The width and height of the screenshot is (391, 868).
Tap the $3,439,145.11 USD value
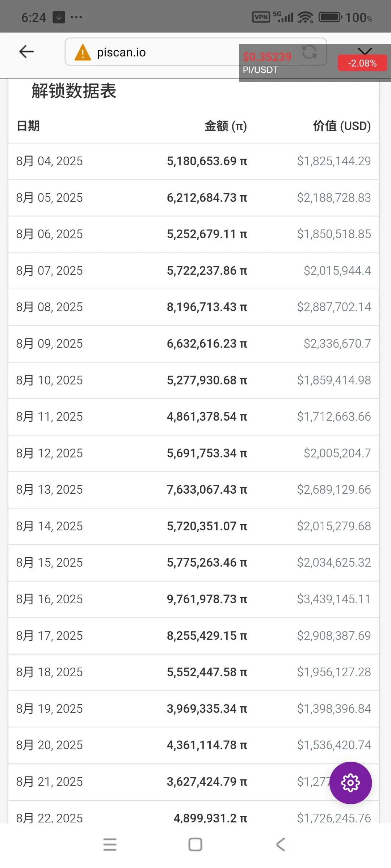334,599
